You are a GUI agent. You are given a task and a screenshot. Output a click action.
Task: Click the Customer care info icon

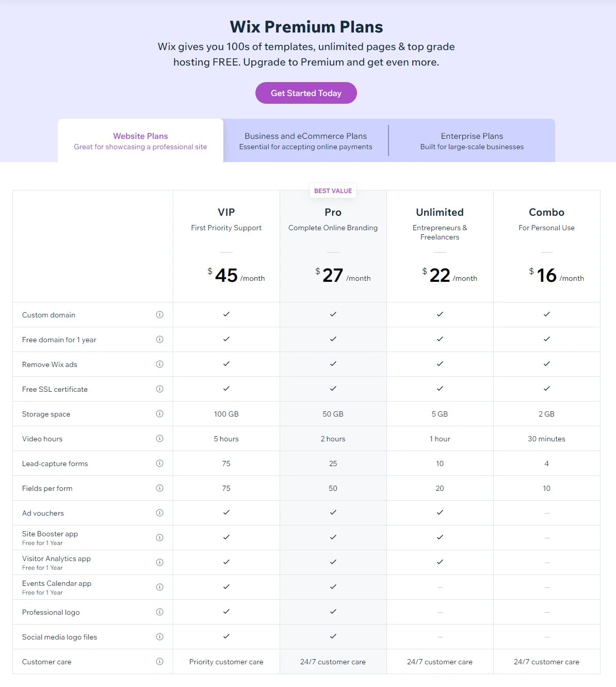160,661
